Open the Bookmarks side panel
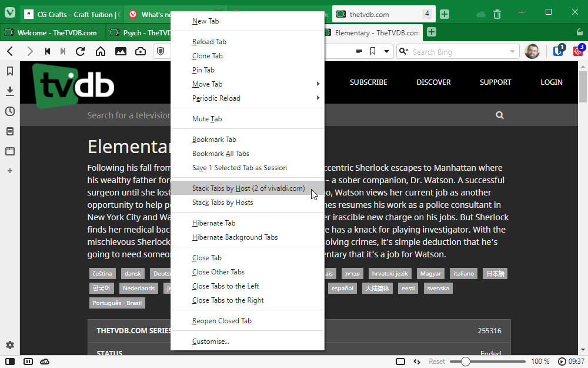 [10, 71]
